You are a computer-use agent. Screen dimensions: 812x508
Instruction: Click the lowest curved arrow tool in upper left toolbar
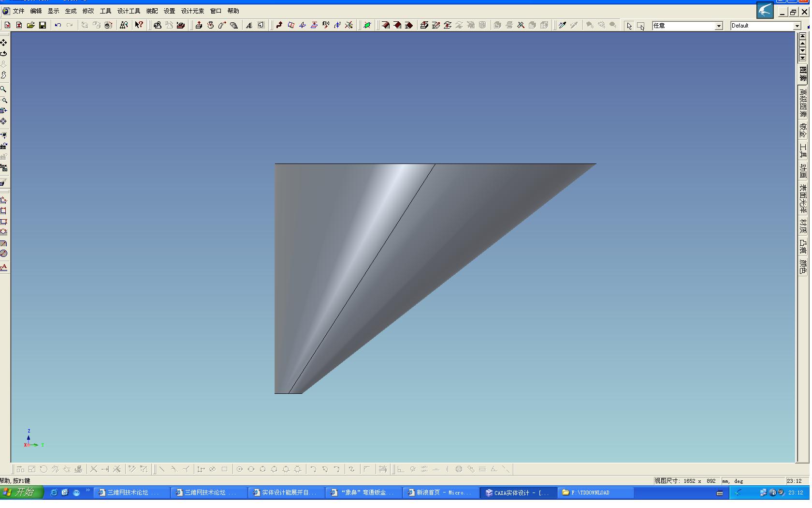[4, 75]
